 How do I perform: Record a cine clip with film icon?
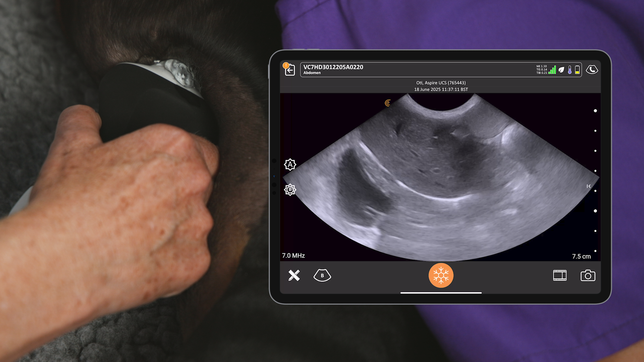pyautogui.click(x=559, y=276)
